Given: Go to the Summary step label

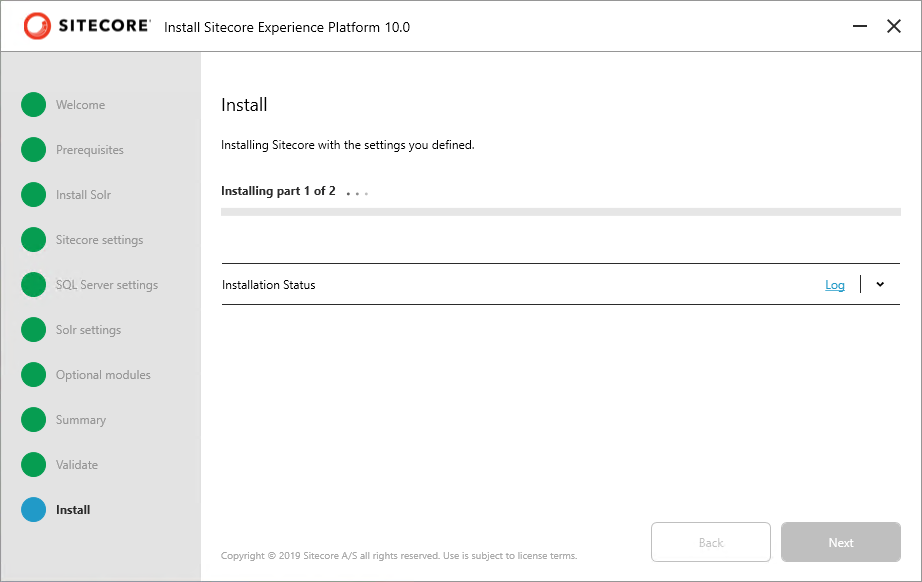Looking at the screenshot, I should 81,420.
